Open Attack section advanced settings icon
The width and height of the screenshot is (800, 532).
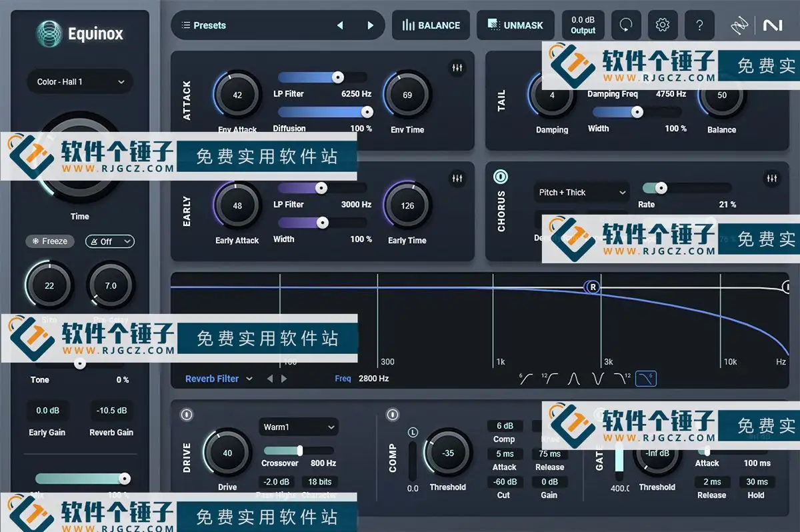coord(457,68)
